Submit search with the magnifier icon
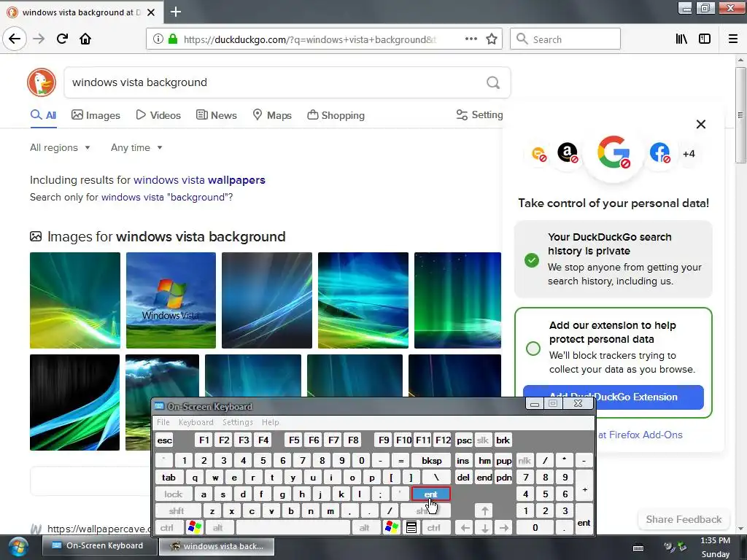Screen dimensions: 747x560 point(493,83)
